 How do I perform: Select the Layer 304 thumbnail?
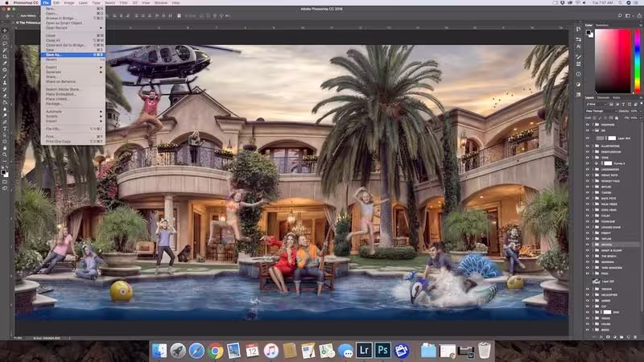[600, 138]
